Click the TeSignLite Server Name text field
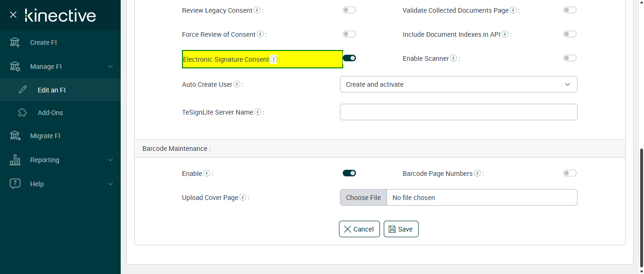The image size is (644, 274). click(458, 112)
